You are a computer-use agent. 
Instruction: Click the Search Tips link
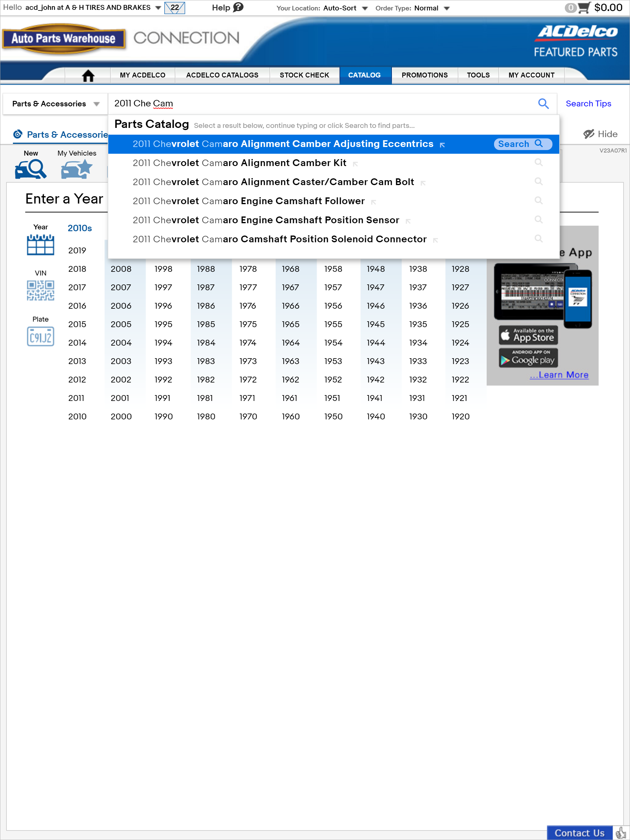(x=588, y=104)
